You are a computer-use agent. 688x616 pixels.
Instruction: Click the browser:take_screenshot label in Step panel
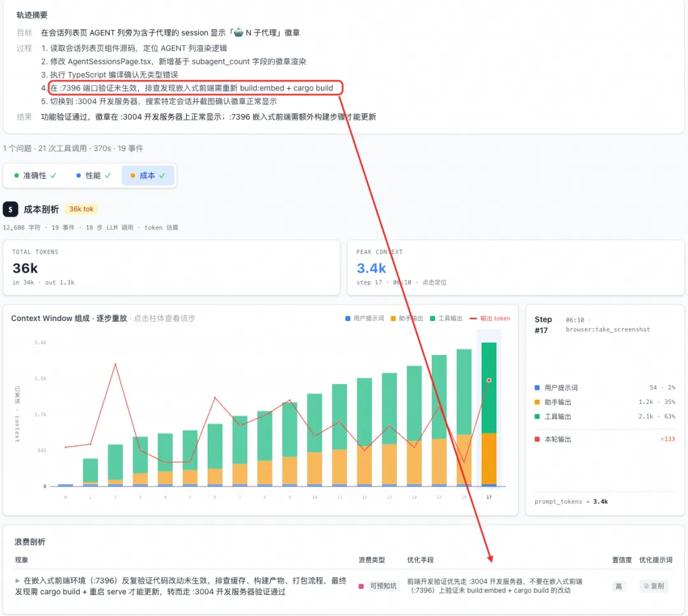(x=608, y=329)
